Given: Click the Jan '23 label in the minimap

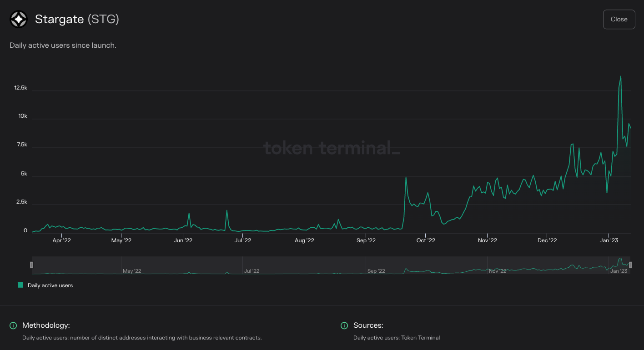Looking at the screenshot, I should pyautogui.click(x=619, y=270).
